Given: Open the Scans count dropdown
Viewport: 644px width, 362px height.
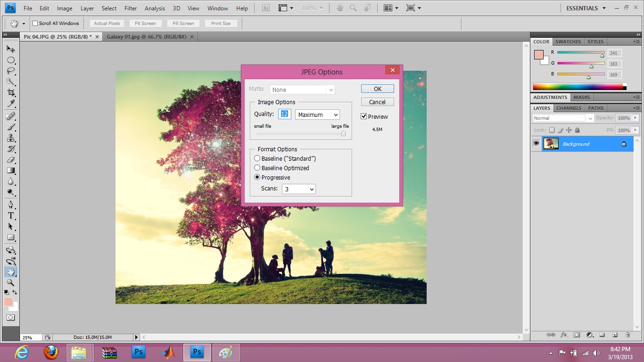Looking at the screenshot, I should point(298,189).
